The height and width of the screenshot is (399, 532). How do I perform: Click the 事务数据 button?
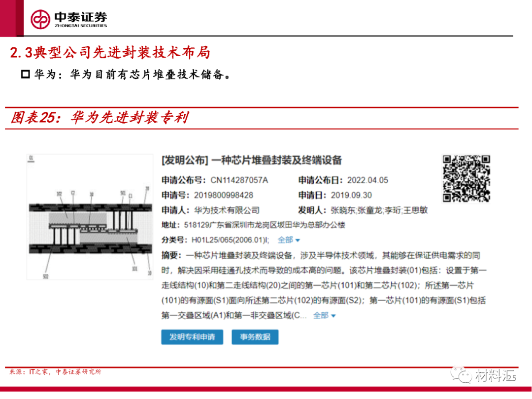pyautogui.click(x=255, y=337)
